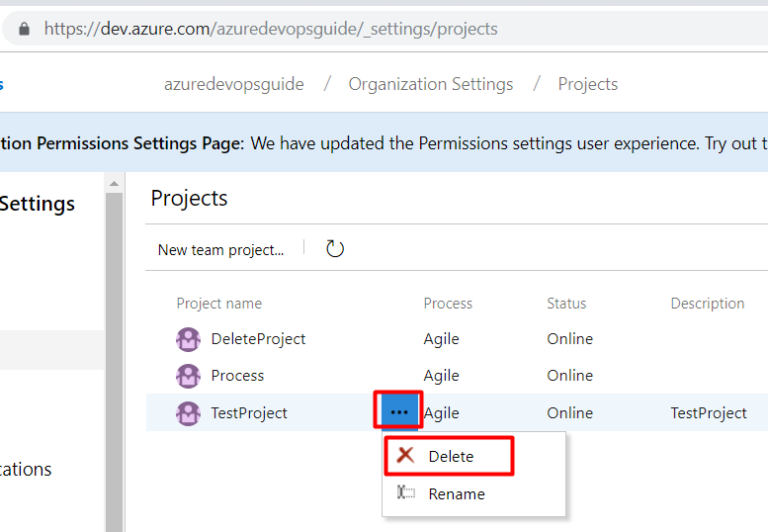Click the TestProject avatar icon
The height and width of the screenshot is (532, 768).
click(x=188, y=413)
